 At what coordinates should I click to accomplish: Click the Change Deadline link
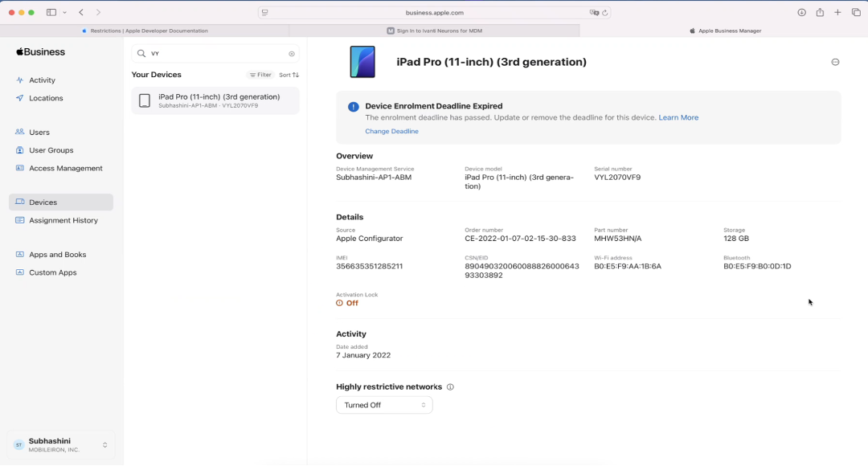click(x=391, y=131)
